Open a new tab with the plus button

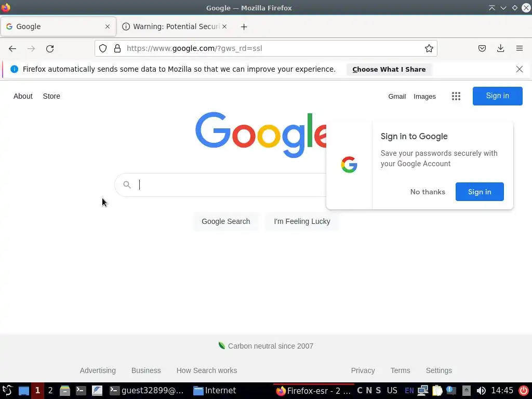[x=244, y=27]
